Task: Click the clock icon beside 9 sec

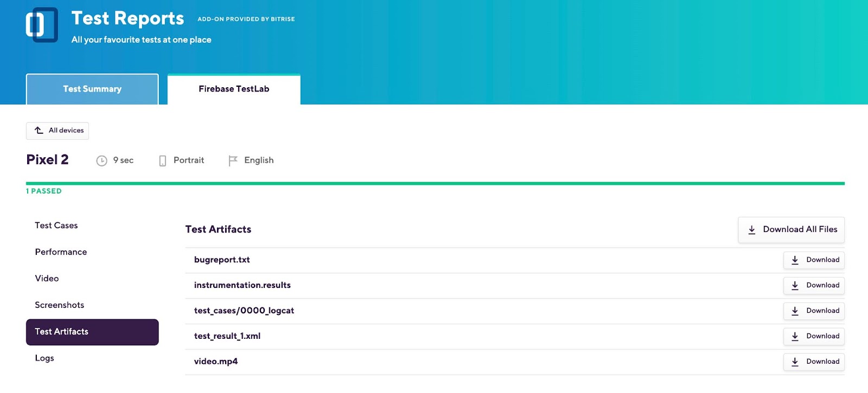Action: 101,161
